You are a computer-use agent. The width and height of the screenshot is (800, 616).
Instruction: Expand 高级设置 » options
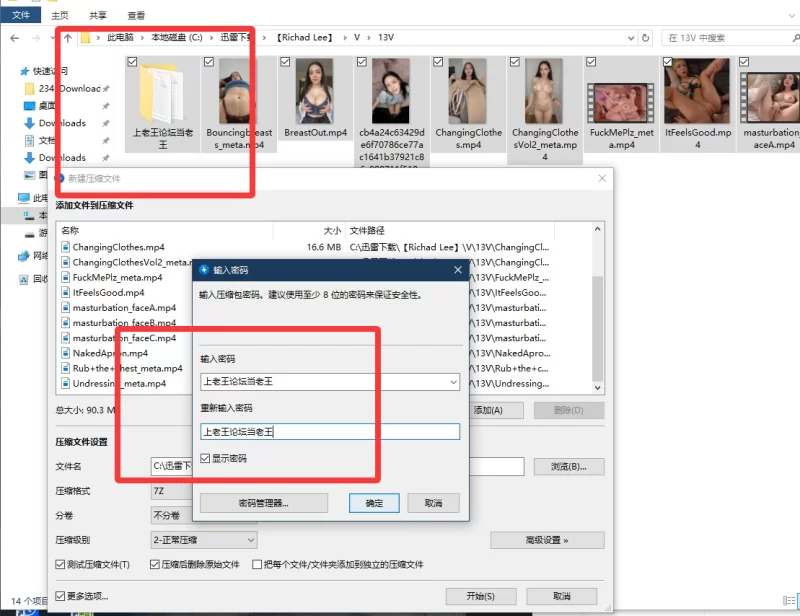coord(546,540)
